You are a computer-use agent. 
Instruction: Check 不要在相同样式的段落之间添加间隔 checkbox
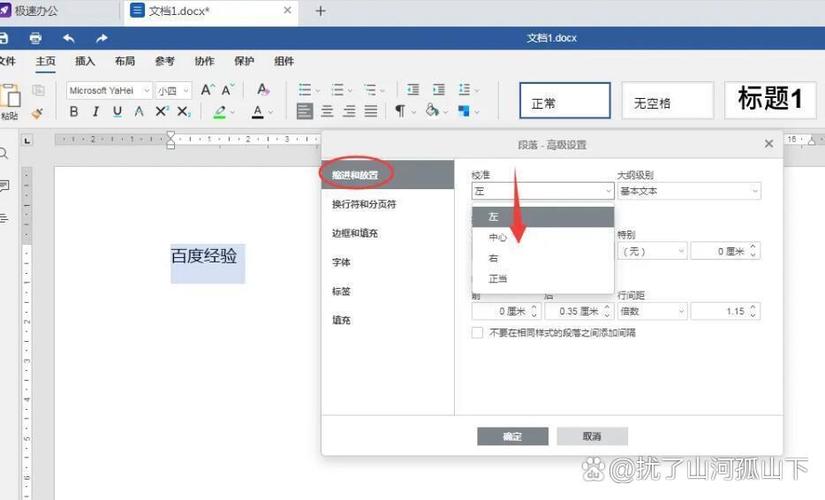click(x=477, y=333)
